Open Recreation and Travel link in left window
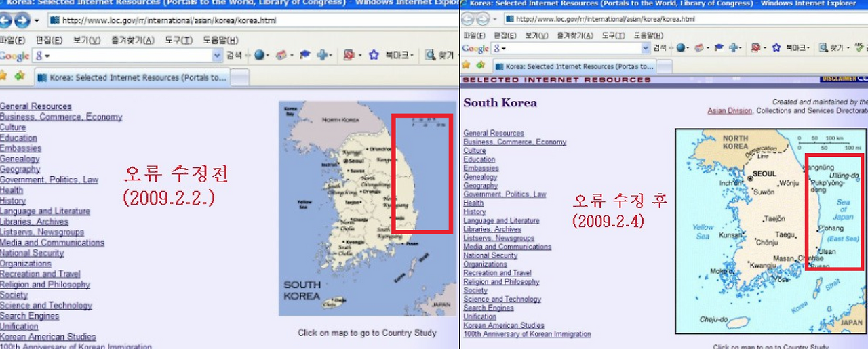This screenshot has width=868, height=349. coord(40,274)
